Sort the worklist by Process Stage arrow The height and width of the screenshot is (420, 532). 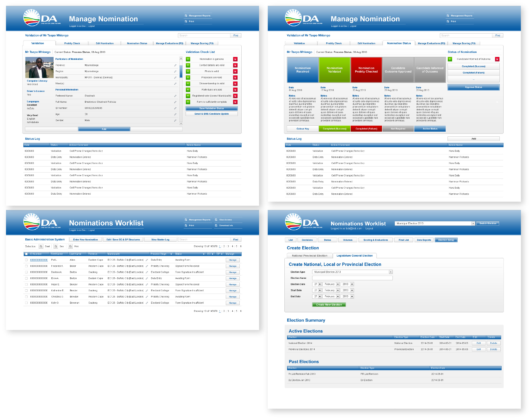171,254
